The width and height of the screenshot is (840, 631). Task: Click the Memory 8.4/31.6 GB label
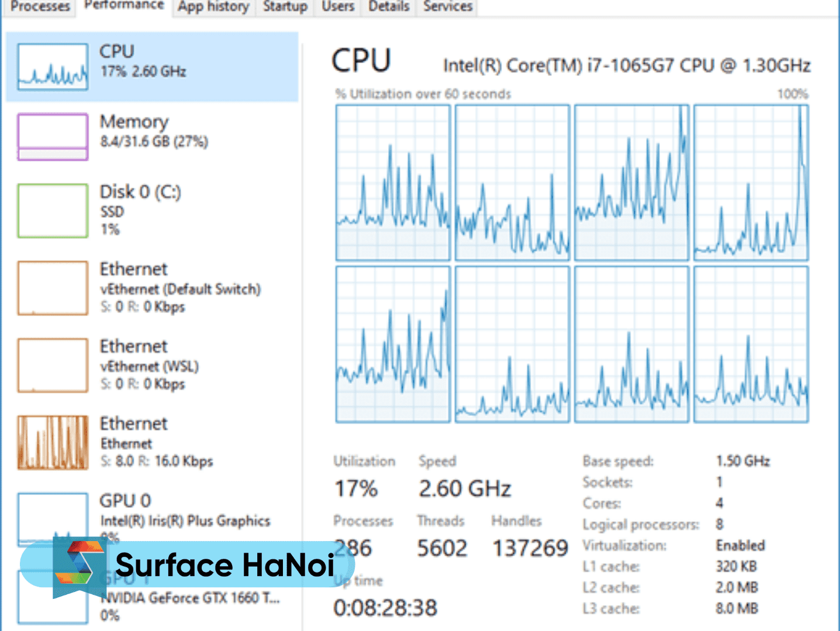(154, 141)
